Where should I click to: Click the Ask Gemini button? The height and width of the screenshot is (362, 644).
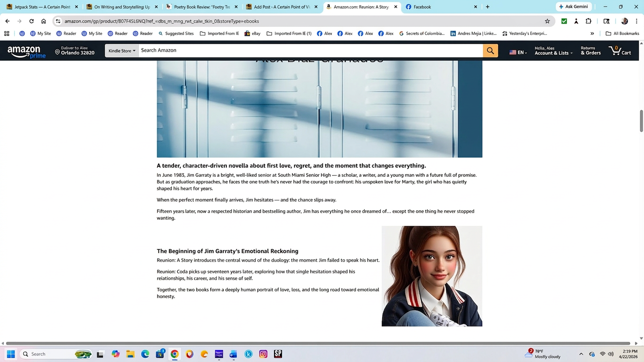[572, 7]
